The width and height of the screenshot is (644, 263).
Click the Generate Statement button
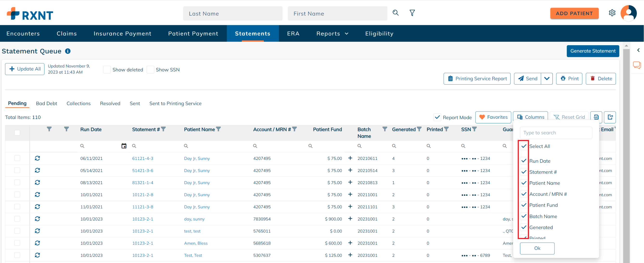click(x=593, y=51)
